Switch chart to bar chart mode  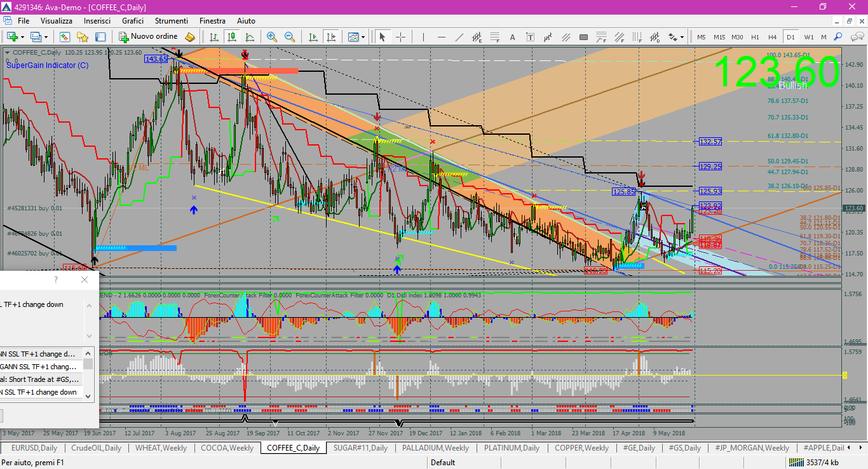point(214,37)
